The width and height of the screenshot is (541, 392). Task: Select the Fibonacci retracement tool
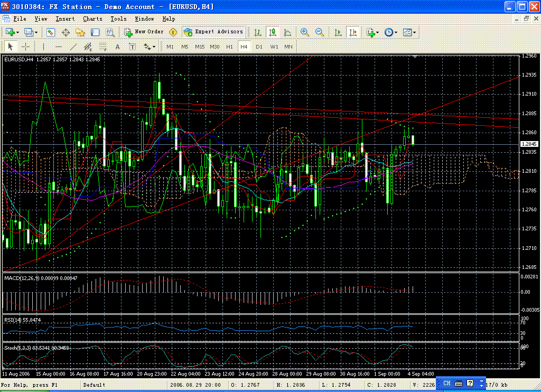coord(103,46)
